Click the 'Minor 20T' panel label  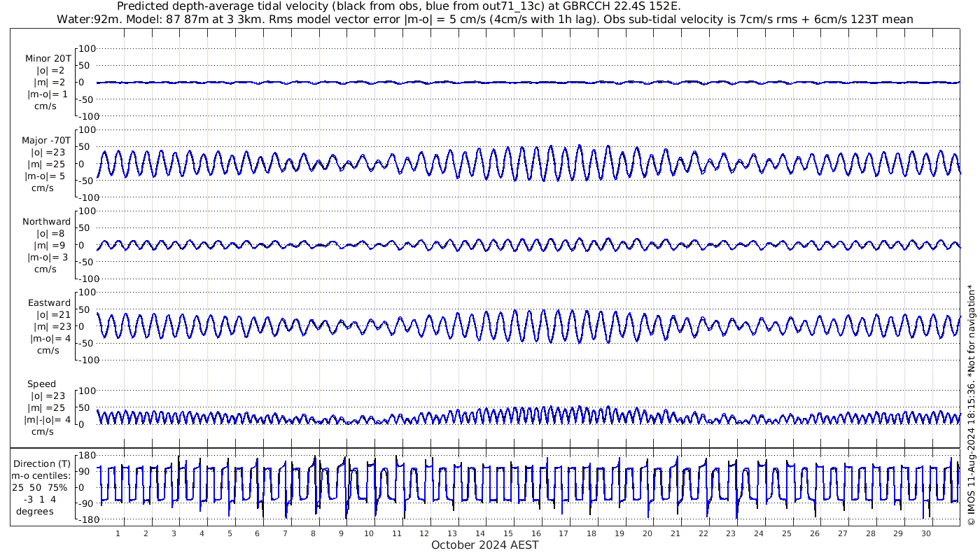(x=48, y=59)
